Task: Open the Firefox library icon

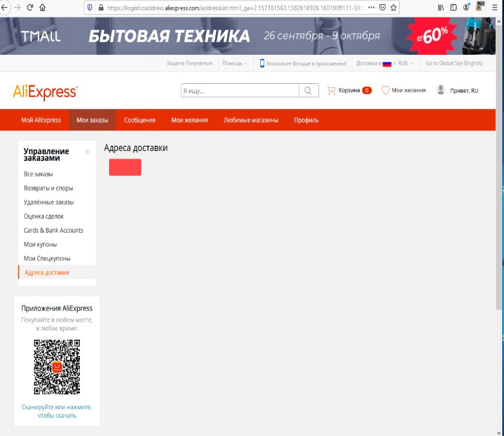Action: click(440, 8)
